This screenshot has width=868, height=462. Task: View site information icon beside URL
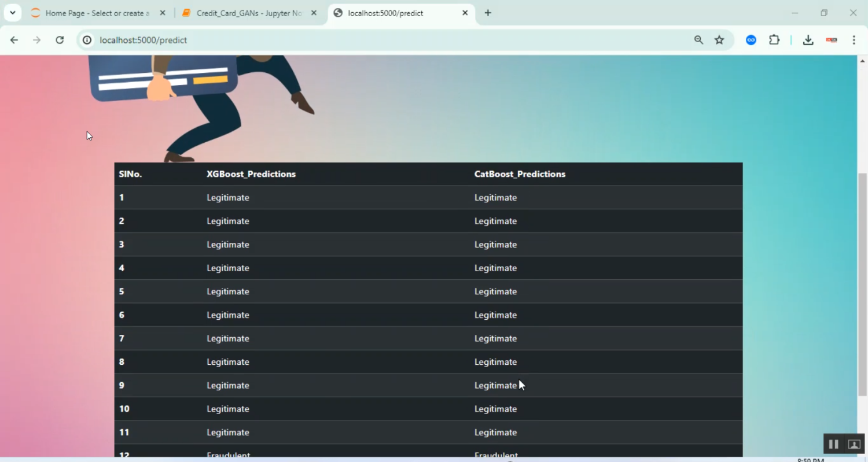point(87,40)
